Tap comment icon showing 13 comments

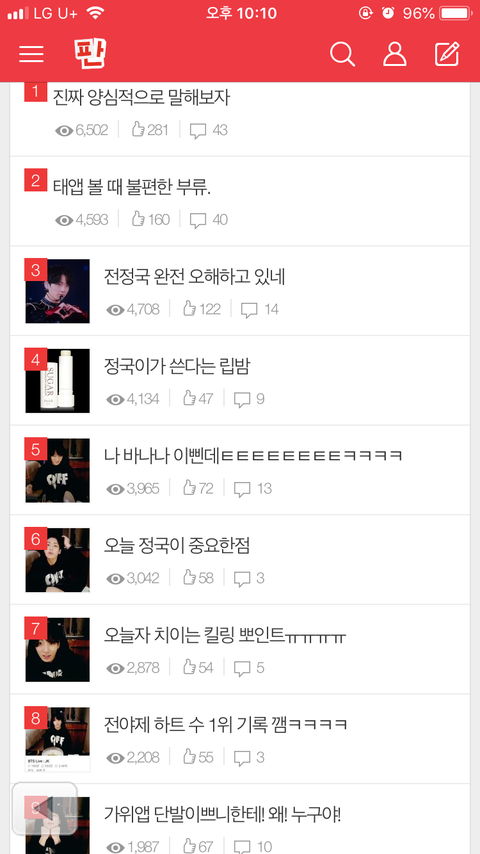tap(242, 489)
